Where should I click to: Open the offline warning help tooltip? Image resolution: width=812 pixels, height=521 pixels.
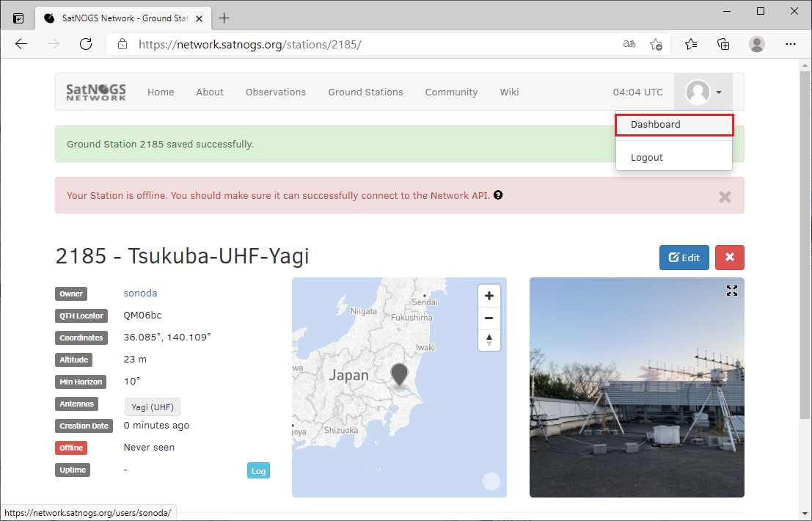(498, 195)
